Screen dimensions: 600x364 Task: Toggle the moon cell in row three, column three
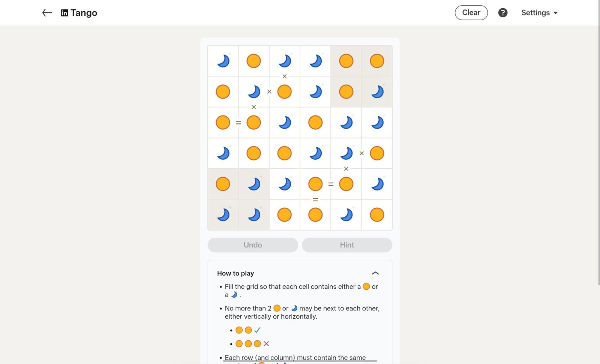285,122
